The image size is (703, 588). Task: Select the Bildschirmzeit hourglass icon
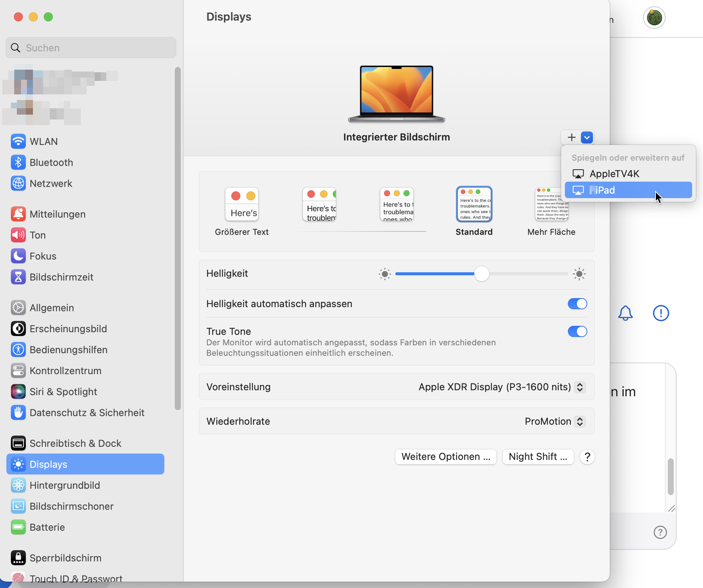[x=18, y=277]
